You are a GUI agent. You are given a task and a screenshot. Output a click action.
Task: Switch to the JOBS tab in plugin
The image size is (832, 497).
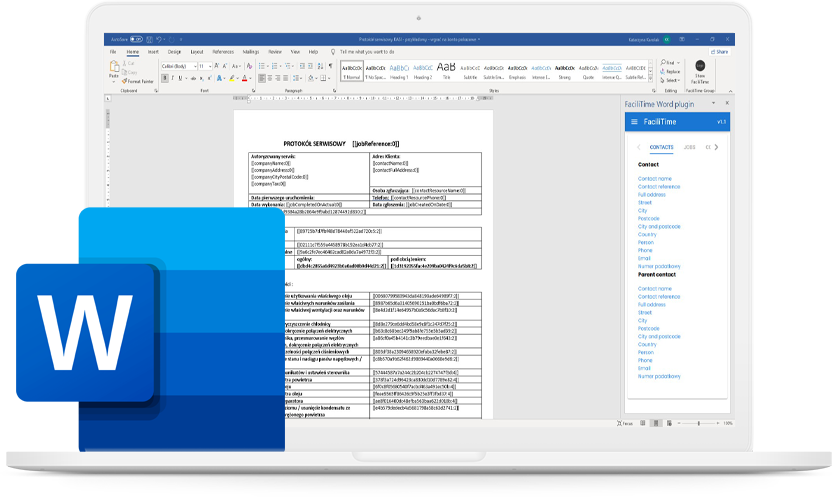(x=689, y=147)
